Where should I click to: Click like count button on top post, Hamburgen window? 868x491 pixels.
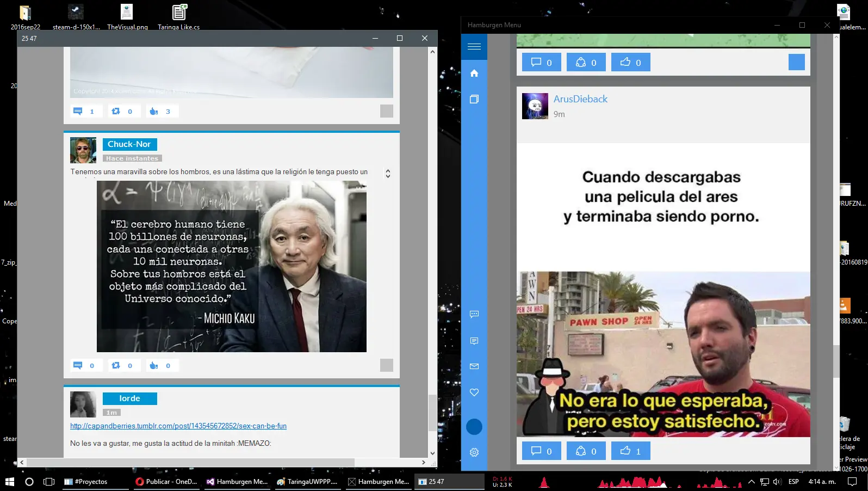point(631,62)
